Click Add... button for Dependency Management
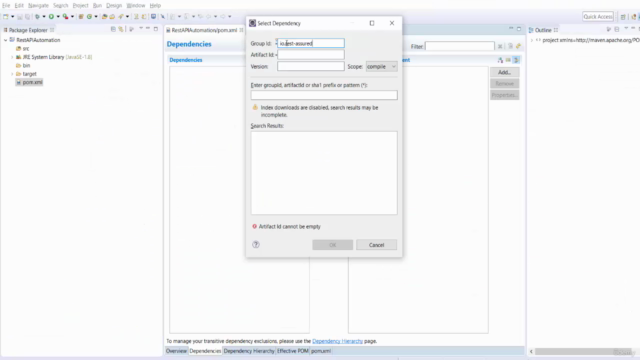Image resolution: width=640 pixels, height=360 pixels. [504, 72]
